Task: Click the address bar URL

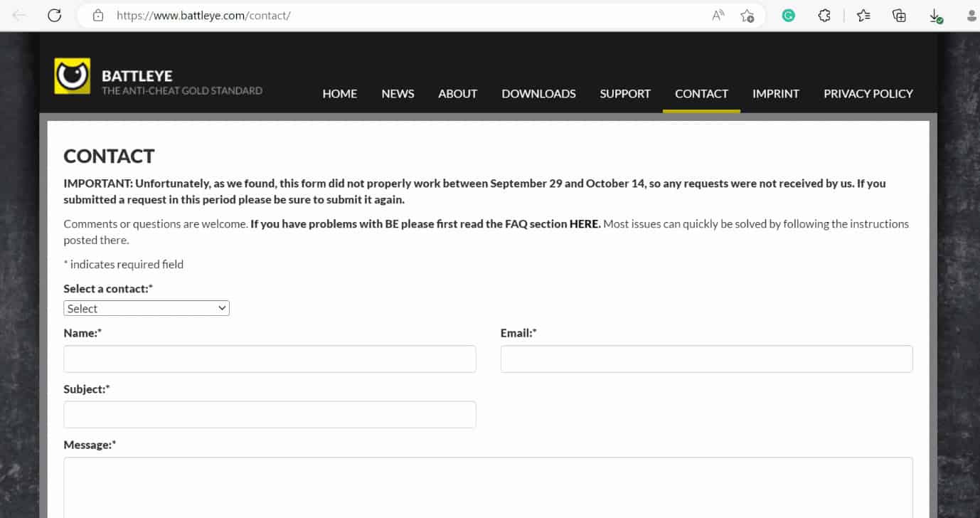Action: pyautogui.click(x=203, y=15)
